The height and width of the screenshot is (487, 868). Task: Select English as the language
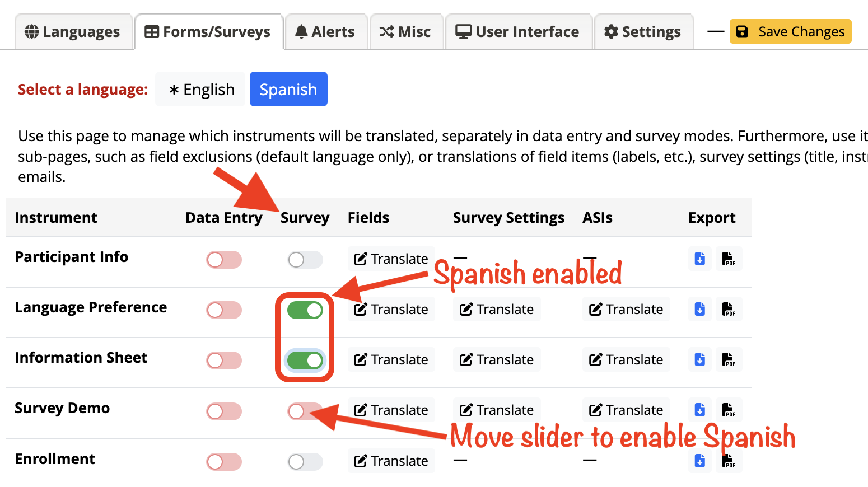click(202, 89)
